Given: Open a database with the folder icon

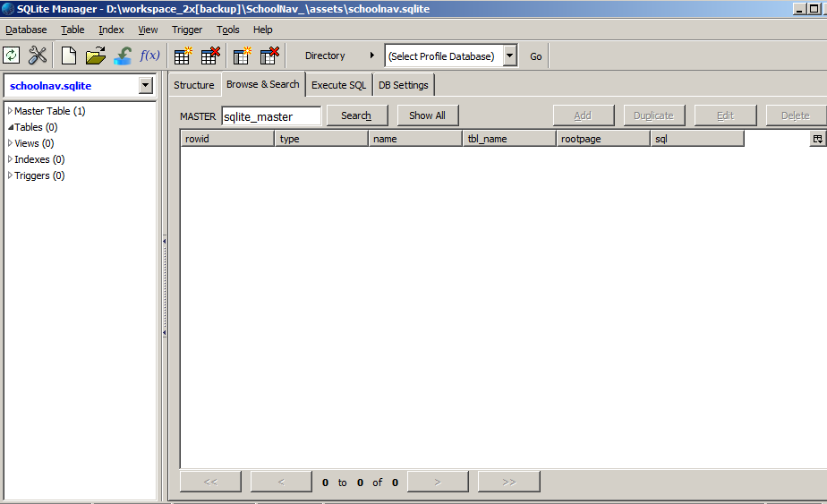Looking at the screenshot, I should tap(96, 56).
